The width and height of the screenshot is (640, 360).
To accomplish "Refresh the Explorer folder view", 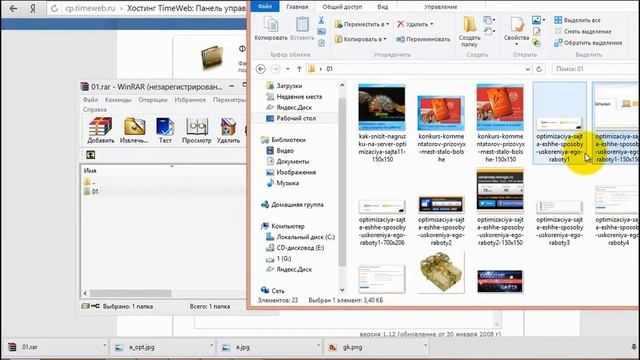I will pyautogui.click(x=539, y=69).
